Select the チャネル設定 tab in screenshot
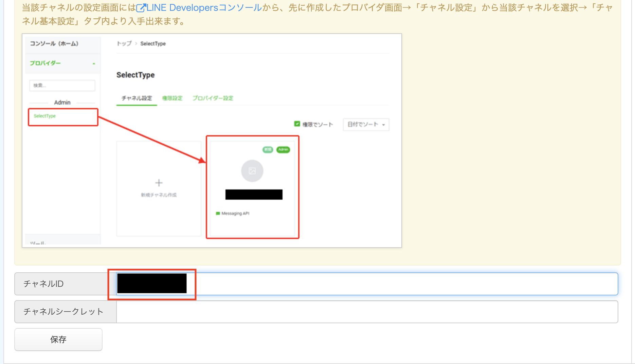Viewport: 635px width, 364px height. 137,98
